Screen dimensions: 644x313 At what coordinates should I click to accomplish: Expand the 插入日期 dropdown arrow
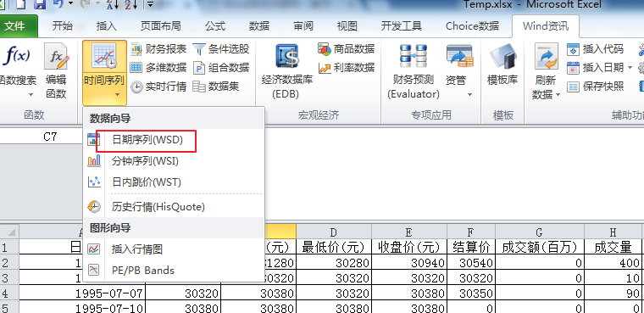[x=630, y=68]
